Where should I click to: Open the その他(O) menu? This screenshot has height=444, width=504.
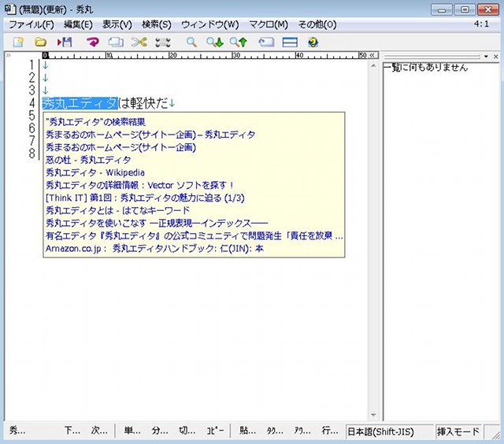(x=317, y=24)
